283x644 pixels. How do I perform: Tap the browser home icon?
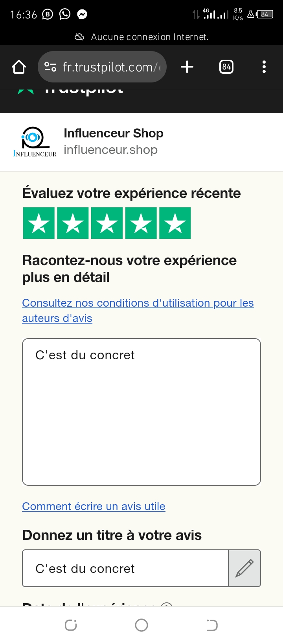pyautogui.click(x=19, y=67)
